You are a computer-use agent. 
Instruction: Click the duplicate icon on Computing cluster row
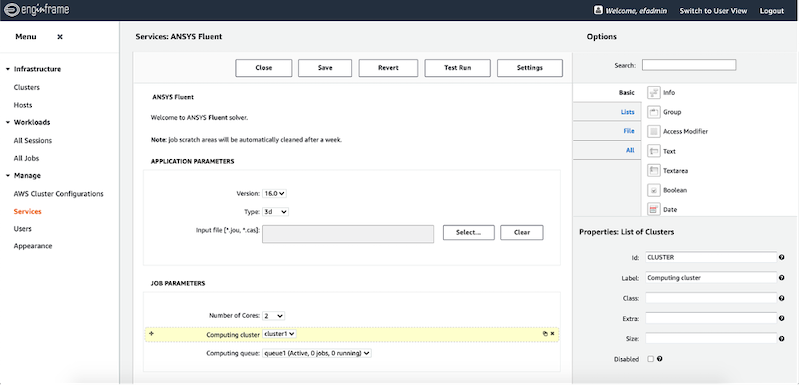tap(545, 333)
